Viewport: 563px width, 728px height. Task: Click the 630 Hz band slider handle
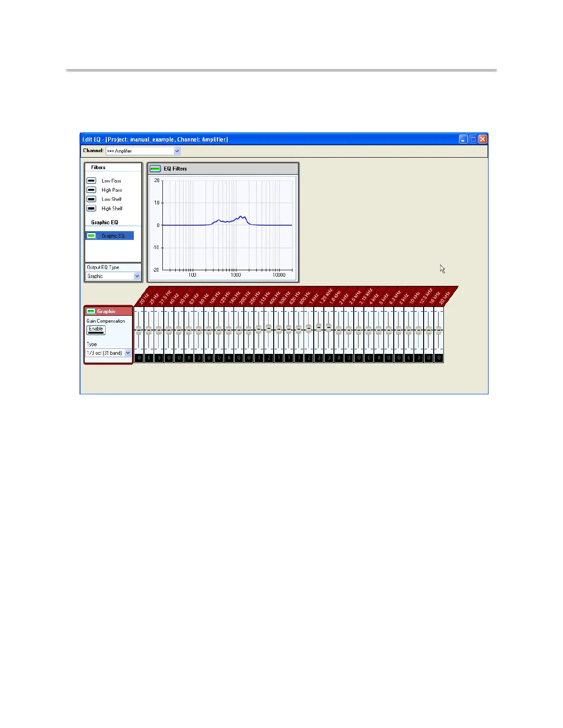click(289, 329)
